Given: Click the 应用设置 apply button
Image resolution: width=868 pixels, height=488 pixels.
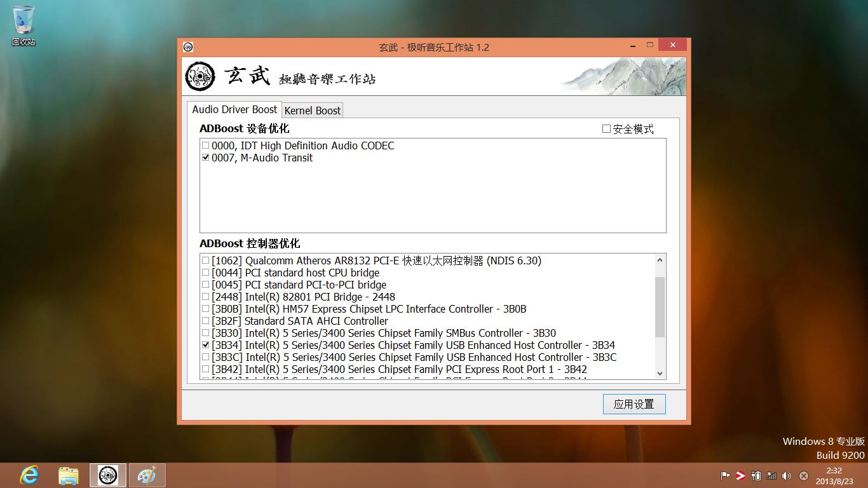Looking at the screenshot, I should [x=634, y=404].
